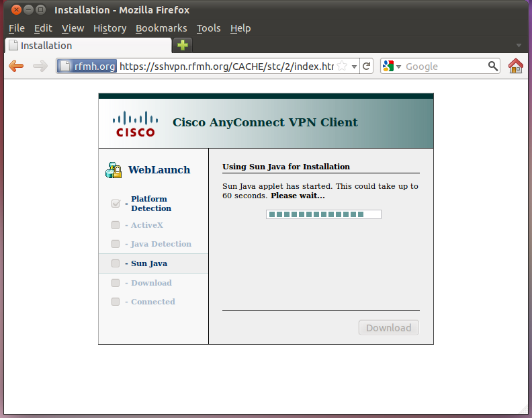This screenshot has height=418, width=532.
Task: Toggle the ActiveX checkbox
Action: [x=116, y=225]
